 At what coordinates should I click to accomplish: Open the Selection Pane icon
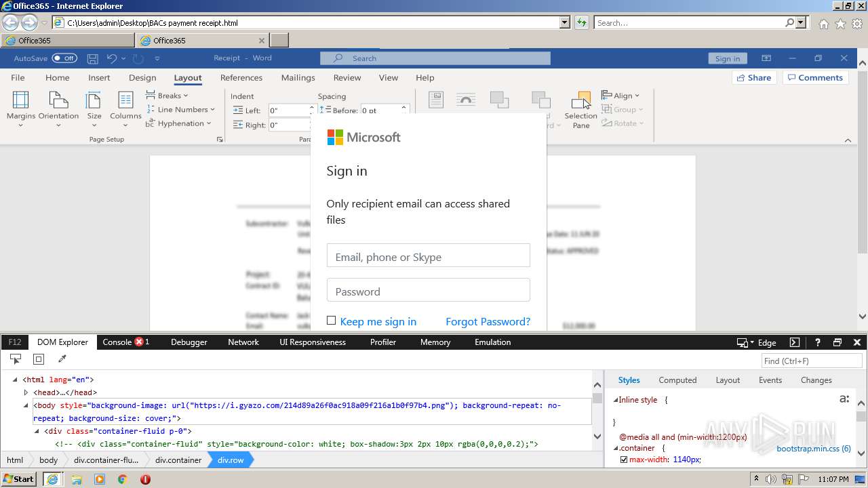point(581,100)
